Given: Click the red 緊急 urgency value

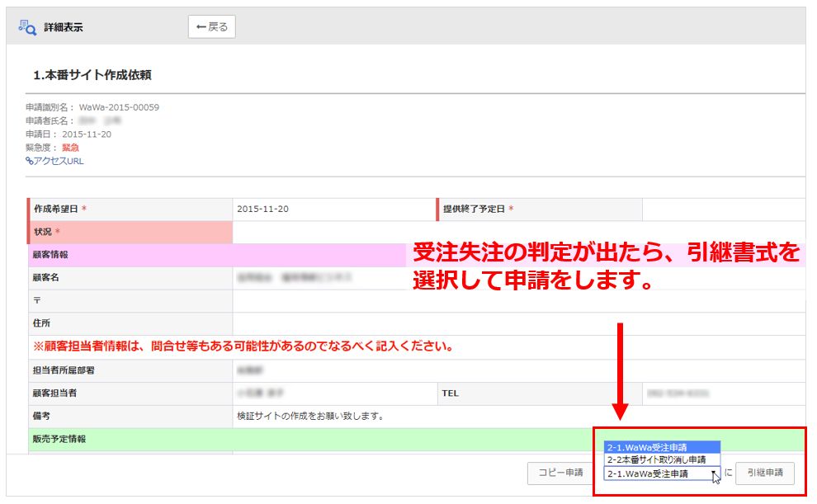Looking at the screenshot, I should coord(70,147).
